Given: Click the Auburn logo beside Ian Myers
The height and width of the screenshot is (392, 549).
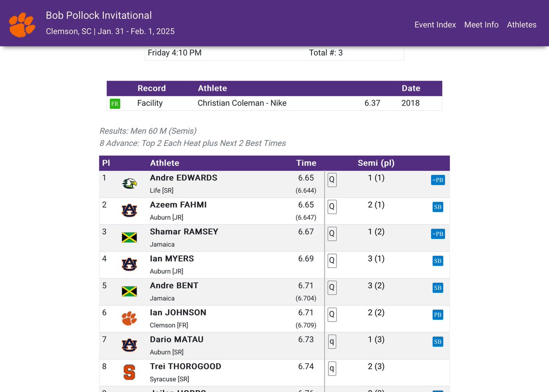Looking at the screenshot, I should (x=129, y=264).
